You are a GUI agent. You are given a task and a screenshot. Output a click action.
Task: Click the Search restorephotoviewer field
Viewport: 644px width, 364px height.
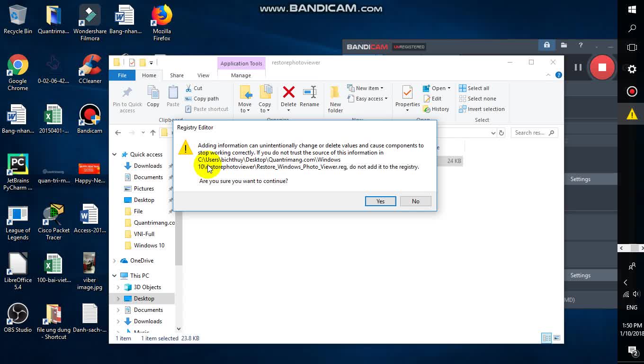coord(533,133)
